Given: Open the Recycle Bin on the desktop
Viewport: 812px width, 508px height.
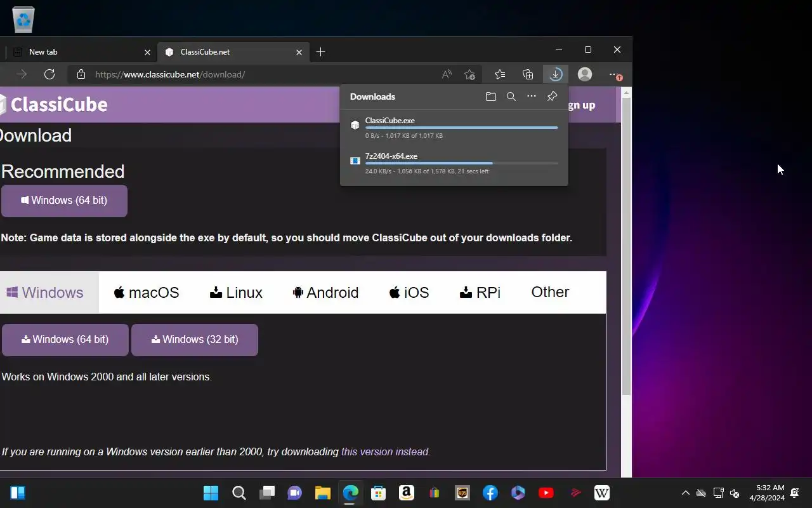Looking at the screenshot, I should [x=23, y=20].
